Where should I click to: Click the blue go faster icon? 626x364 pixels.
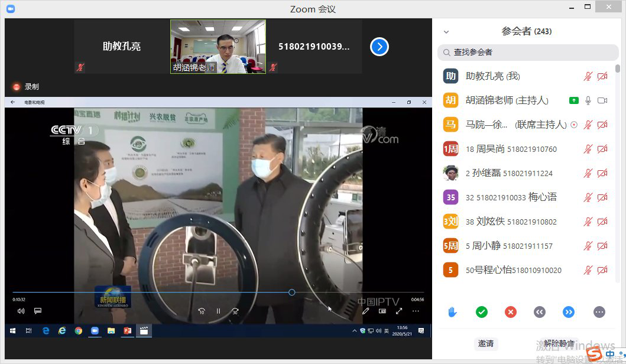569,312
